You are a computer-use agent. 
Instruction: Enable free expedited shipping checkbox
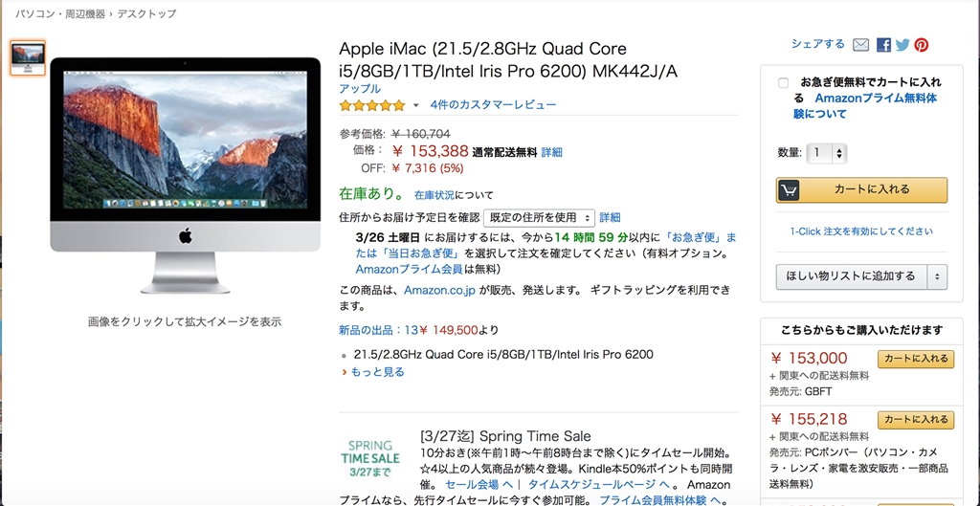point(784,83)
